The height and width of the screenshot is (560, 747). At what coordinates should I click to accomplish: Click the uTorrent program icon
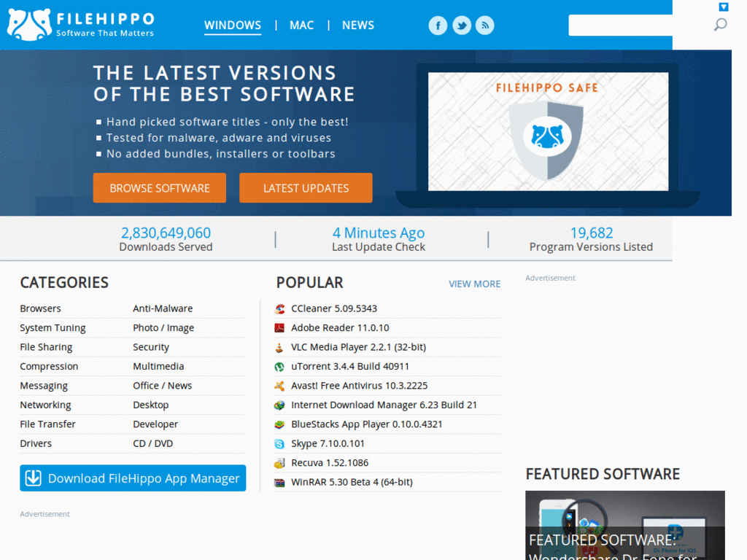coord(279,367)
